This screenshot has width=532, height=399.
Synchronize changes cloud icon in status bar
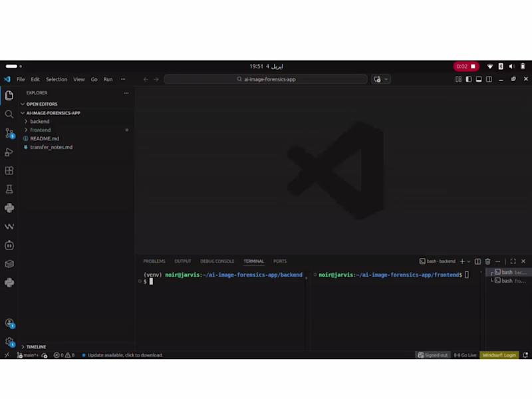pos(45,355)
